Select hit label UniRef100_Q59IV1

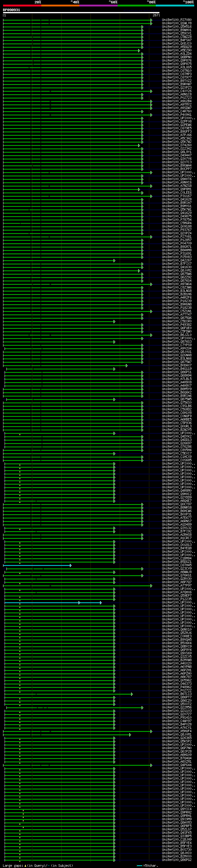point(176,33)
